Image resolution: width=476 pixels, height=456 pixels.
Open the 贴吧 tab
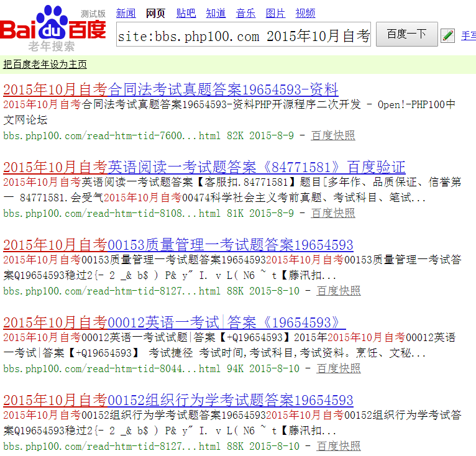point(186,14)
